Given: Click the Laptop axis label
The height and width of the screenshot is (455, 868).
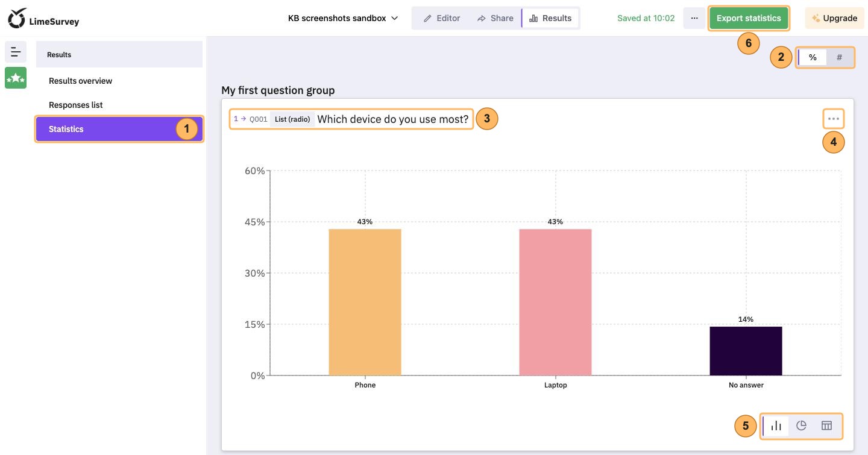Looking at the screenshot, I should point(556,385).
